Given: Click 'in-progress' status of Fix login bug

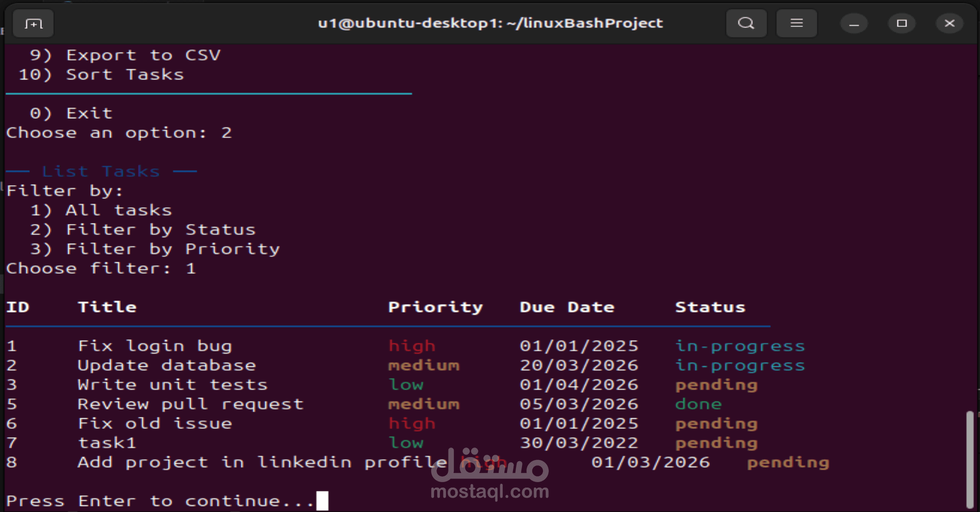Looking at the screenshot, I should click(740, 346).
